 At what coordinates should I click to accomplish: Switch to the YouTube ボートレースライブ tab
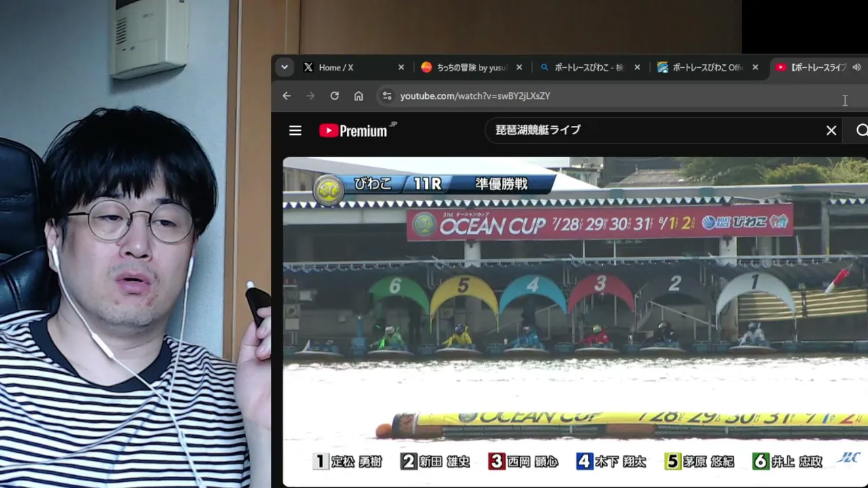tap(818, 68)
